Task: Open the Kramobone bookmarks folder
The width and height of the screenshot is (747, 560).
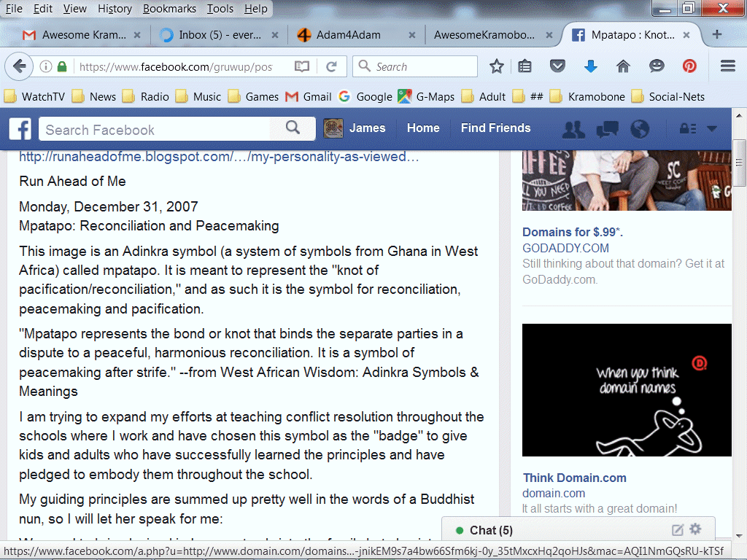Action: click(587, 97)
